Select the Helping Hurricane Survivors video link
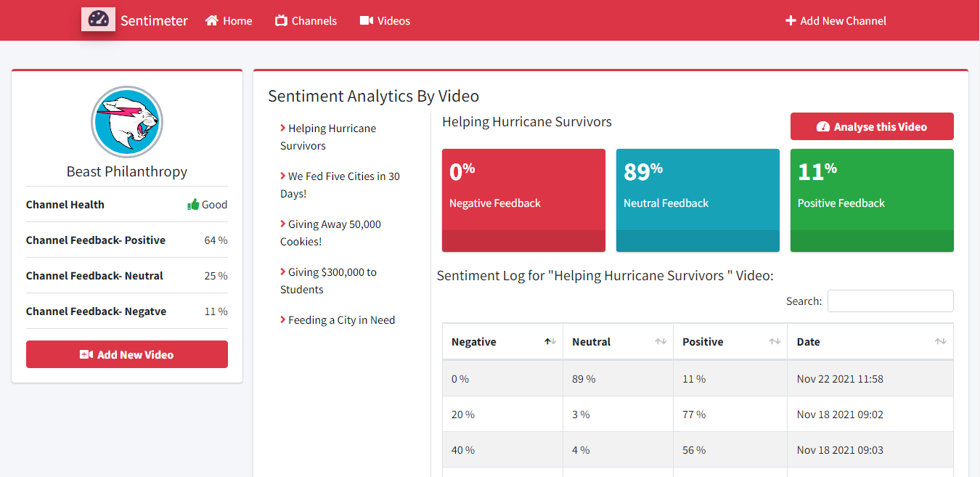Screen dimensions: 980x477 [x=328, y=137]
